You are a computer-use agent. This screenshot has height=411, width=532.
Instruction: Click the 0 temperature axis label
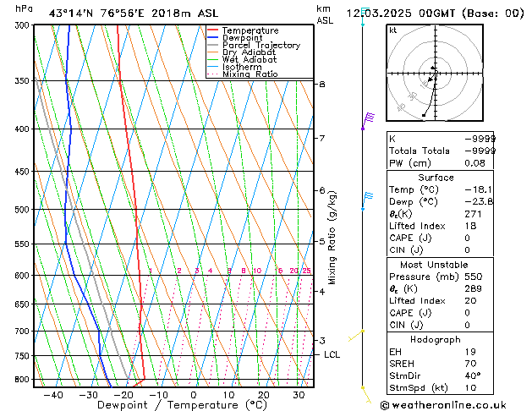pos(194,395)
